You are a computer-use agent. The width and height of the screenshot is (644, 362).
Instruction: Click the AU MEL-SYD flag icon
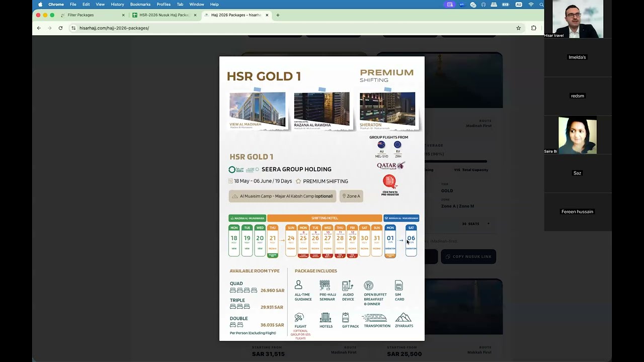coord(381,145)
